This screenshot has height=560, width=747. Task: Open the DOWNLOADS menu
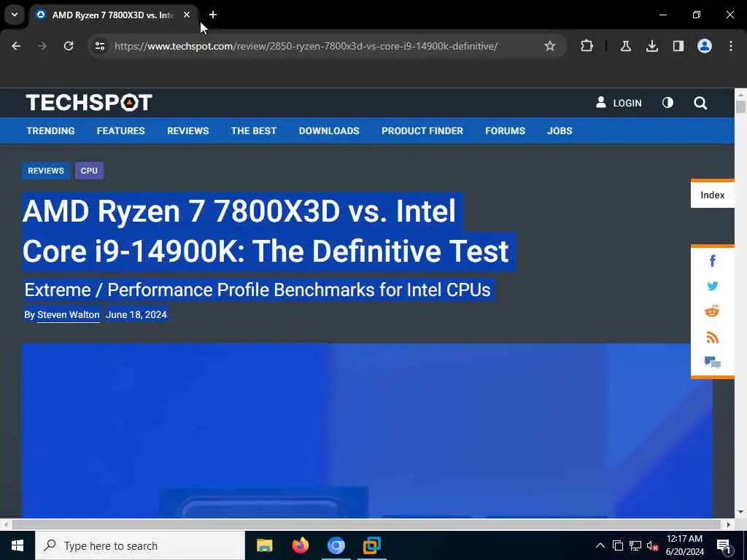click(x=329, y=131)
